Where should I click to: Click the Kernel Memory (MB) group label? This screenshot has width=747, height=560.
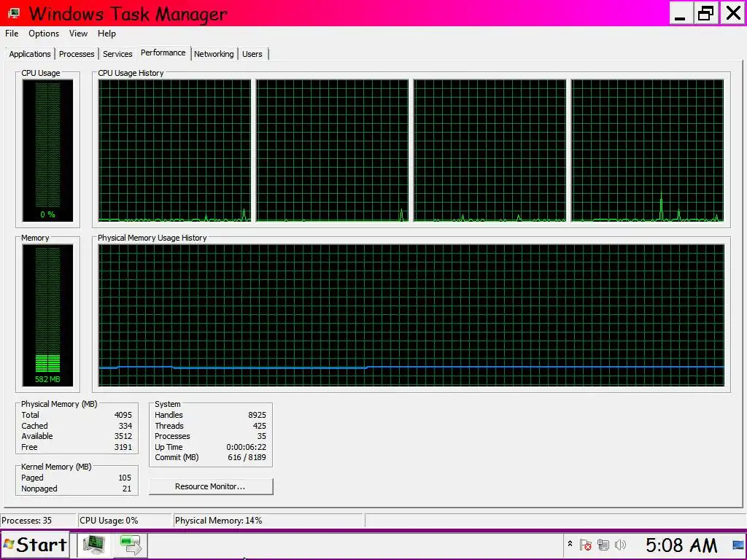click(x=56, y=467)
